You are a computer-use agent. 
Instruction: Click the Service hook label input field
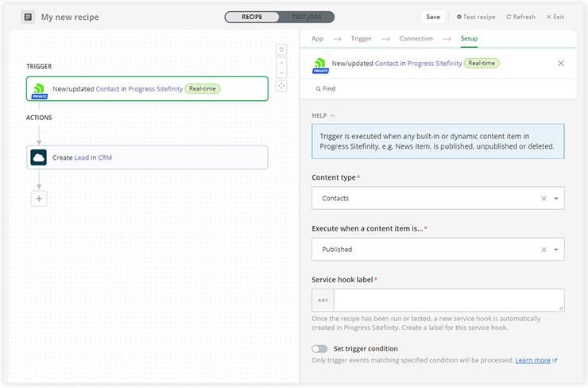(x=448, y=300)
